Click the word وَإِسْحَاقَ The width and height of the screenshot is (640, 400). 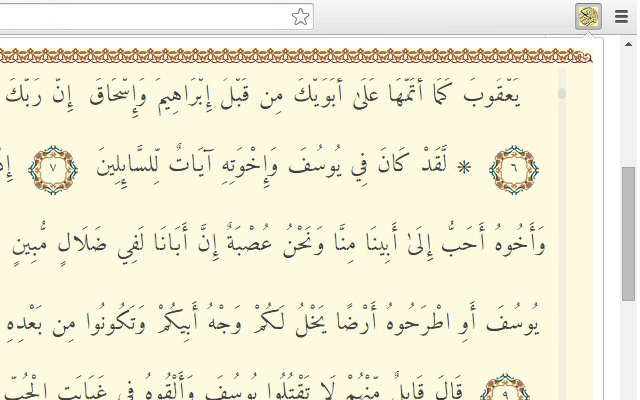pos(118,96)
